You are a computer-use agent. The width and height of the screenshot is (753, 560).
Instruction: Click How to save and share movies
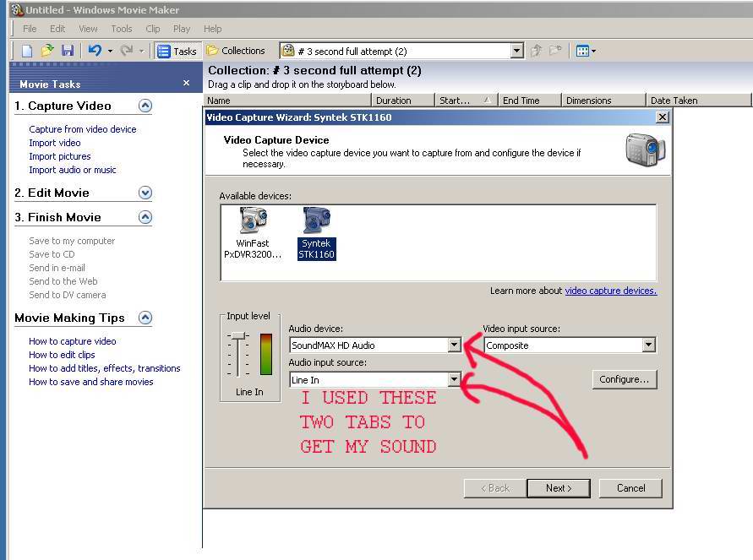(x=90, y=382)
